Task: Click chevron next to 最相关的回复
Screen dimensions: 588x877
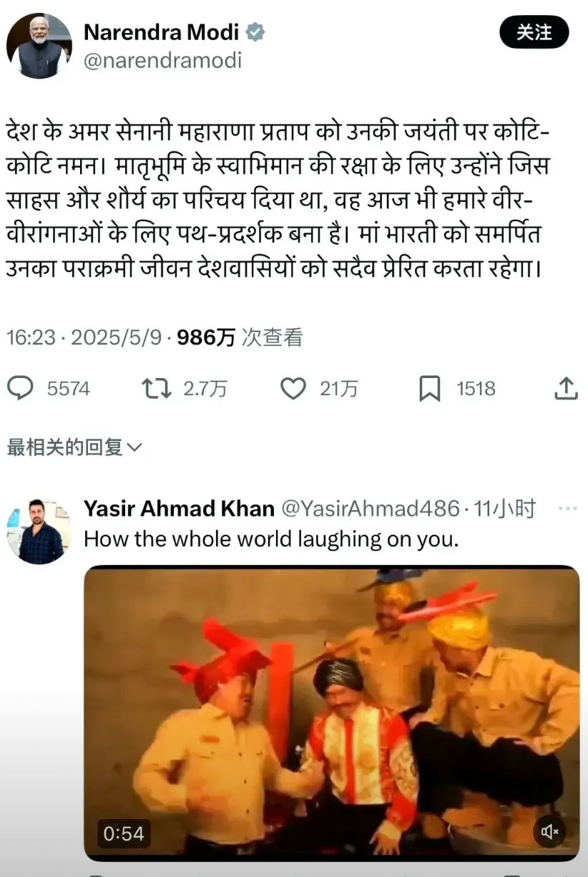Action: point(134,449)
